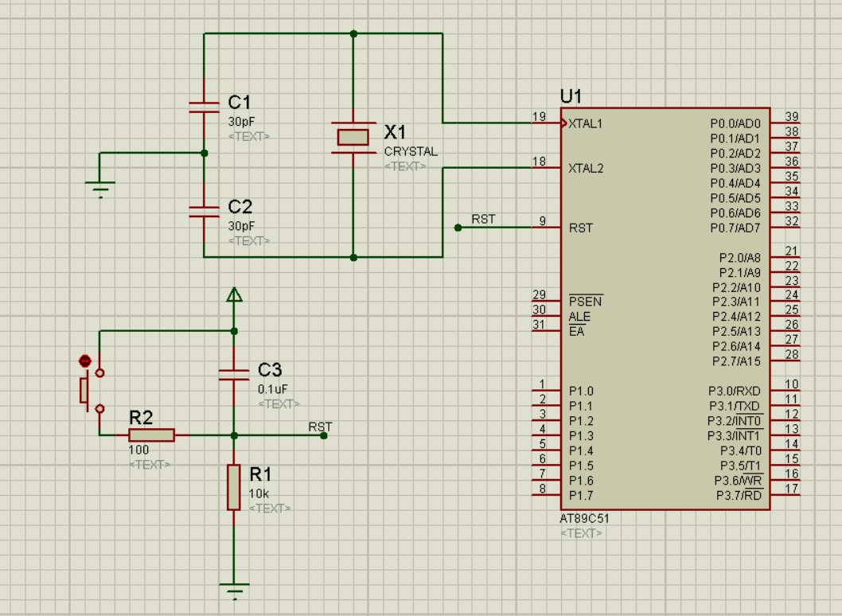Click the C1 reference label
The width and height of the screenshot is (842, 616).
(240, 102)
